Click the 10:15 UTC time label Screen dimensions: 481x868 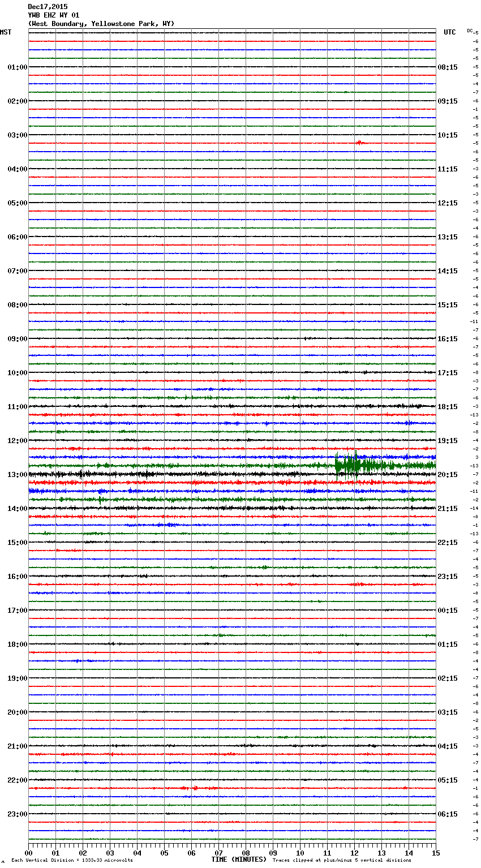point(448,135)
